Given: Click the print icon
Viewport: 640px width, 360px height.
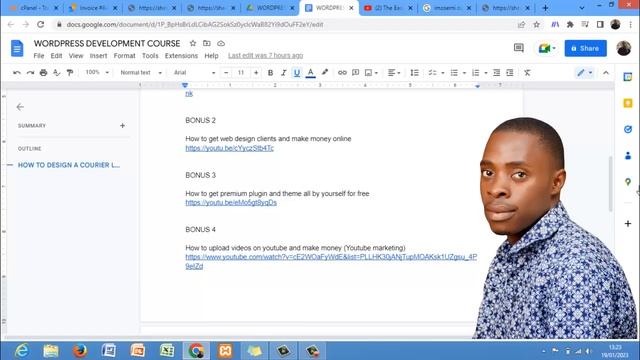Looking at the screenshot, I should pyautogui.click(x=43, y=73).
